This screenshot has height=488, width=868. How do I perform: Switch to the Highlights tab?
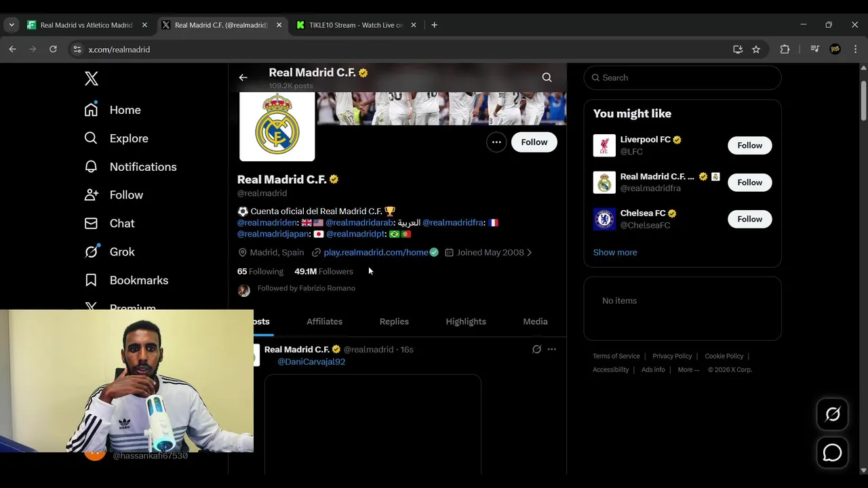pyautogui.click(x=466, y=321)
